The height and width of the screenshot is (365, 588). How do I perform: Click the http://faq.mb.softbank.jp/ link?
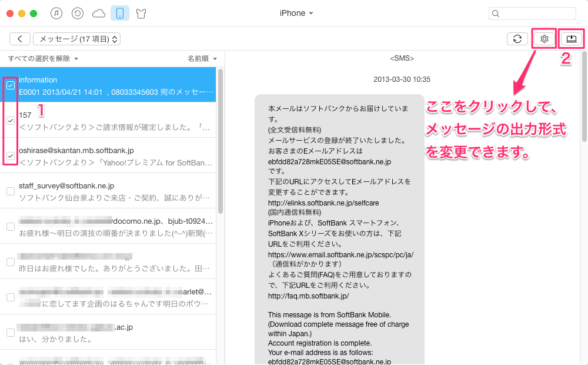click(308, 296)
